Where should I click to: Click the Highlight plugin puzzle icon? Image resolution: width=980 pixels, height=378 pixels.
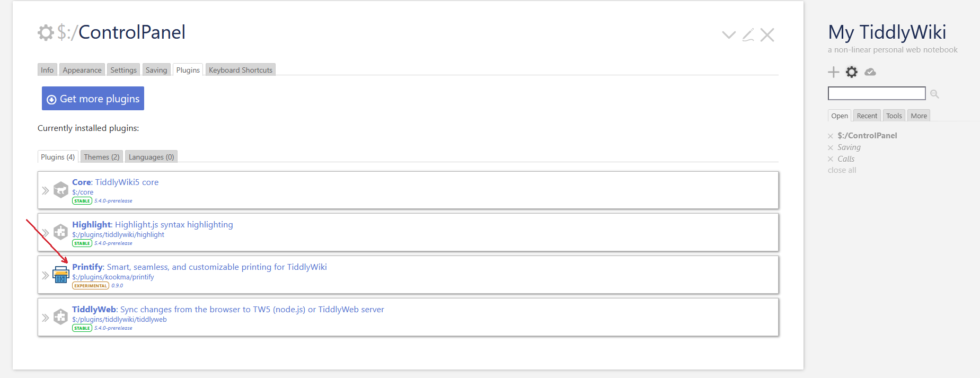60,232
